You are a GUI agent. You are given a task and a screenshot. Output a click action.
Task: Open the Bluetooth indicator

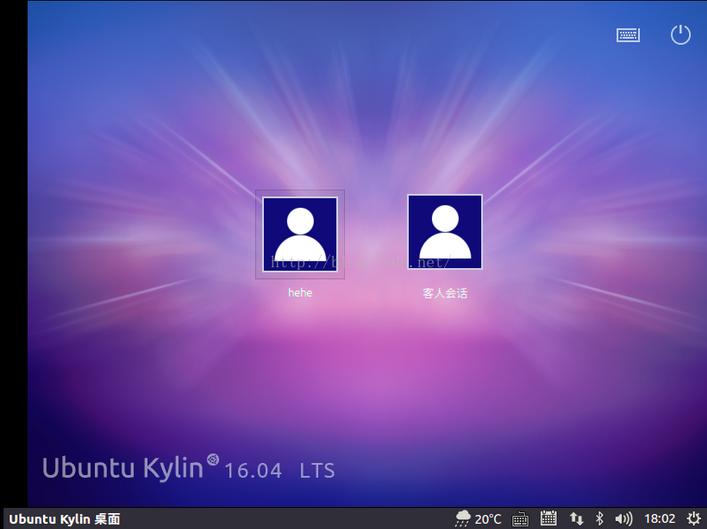599,519
